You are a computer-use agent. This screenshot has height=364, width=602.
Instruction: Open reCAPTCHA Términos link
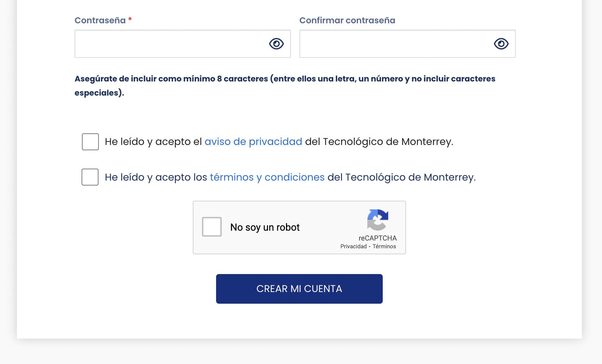pos(384,247)
